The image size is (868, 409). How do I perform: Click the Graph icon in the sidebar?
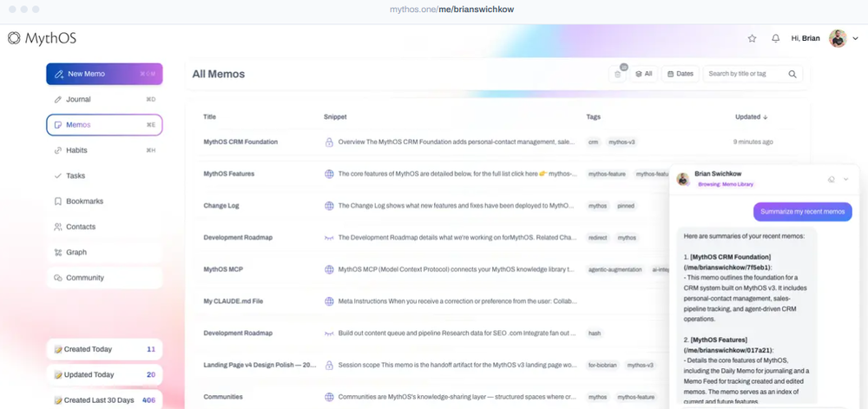pyautogui.click(x=57, y=253)
